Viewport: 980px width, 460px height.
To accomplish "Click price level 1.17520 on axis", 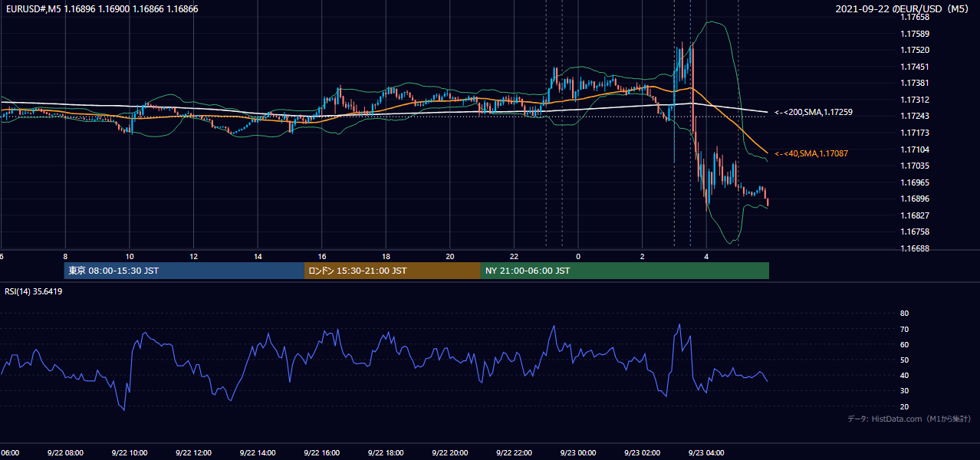I will tap(915, 50).
